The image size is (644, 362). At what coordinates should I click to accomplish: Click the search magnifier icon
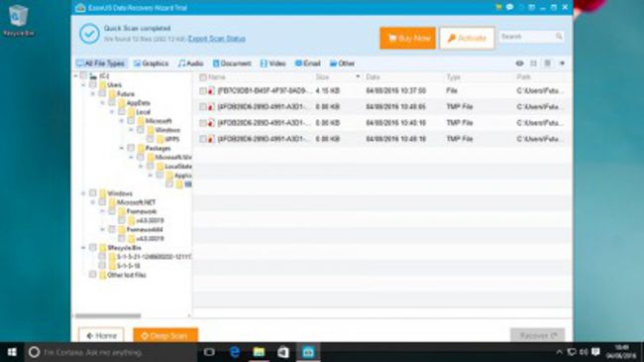coord(559,36)
